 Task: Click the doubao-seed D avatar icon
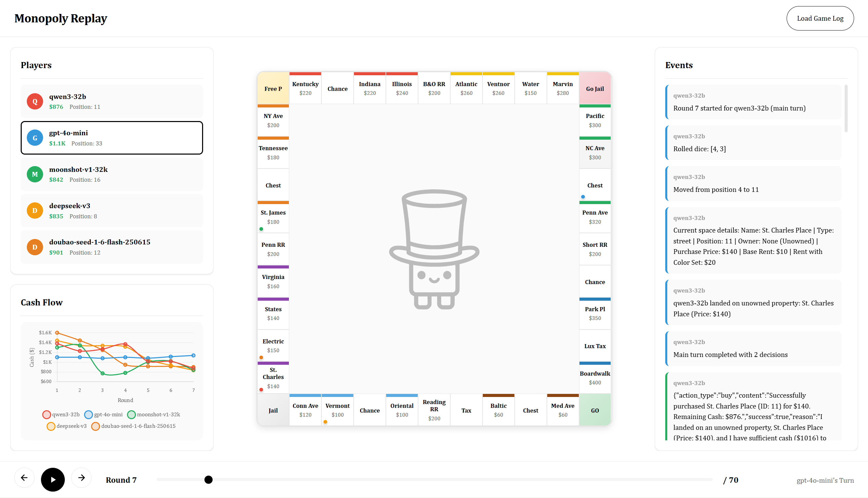pyautogui.click(x=35, y=247)
